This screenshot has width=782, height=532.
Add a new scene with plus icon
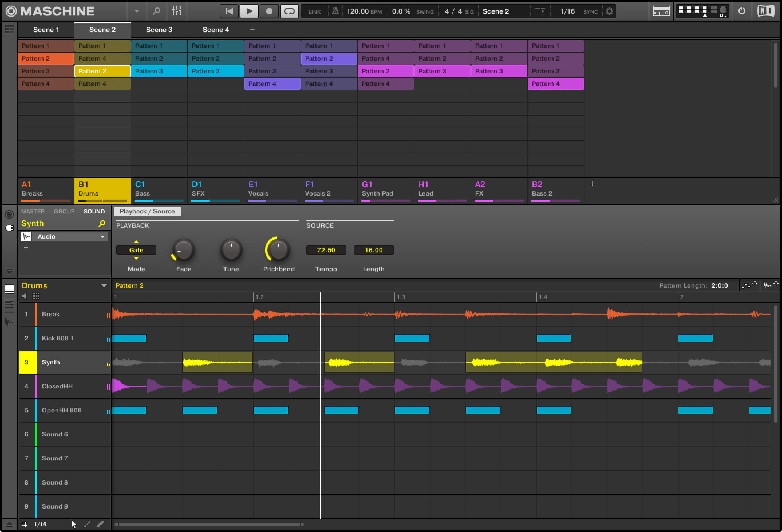pos(252,29)
